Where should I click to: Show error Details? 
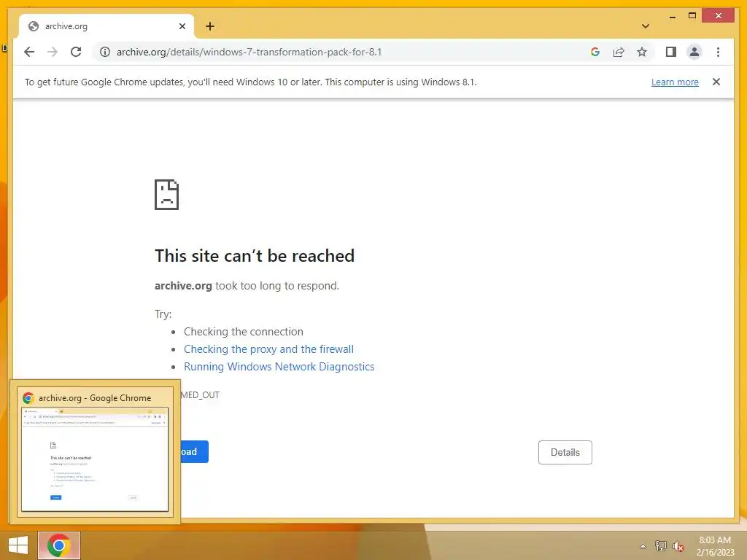[565, 452]
